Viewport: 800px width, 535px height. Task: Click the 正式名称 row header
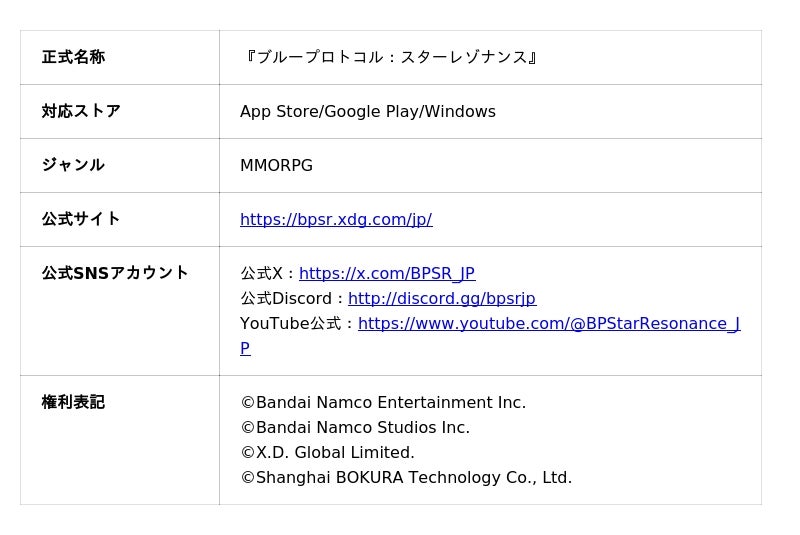click(x=73, y=58)
